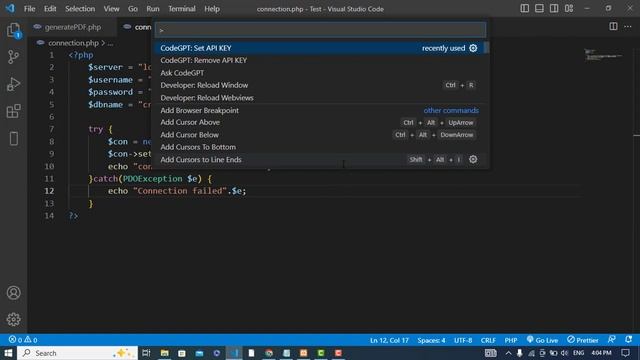Screen dimensions: 640x360
Task: Select Add Browser Breakpoint command
Action: [320, 110]
